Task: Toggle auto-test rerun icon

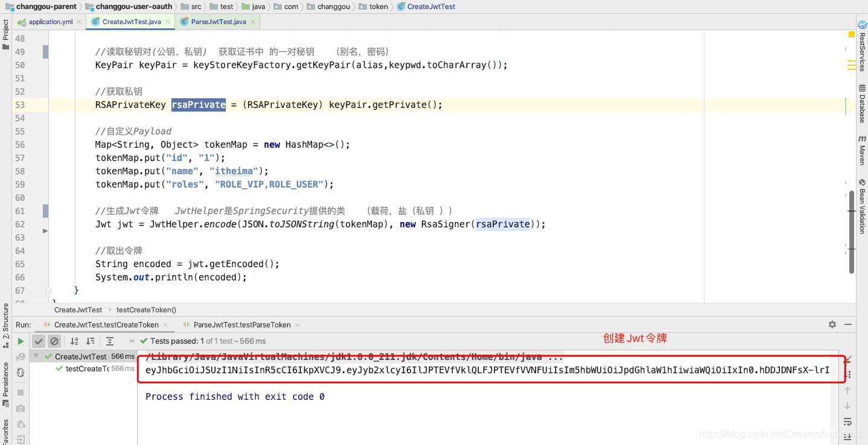Action: [x=21, y=373]
